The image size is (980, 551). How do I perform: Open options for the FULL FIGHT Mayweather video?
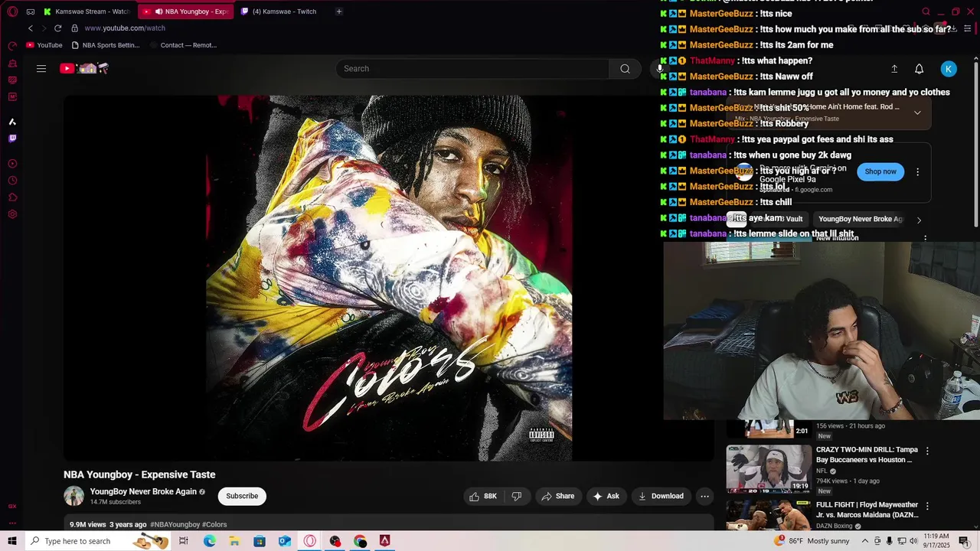click(927, 506)
